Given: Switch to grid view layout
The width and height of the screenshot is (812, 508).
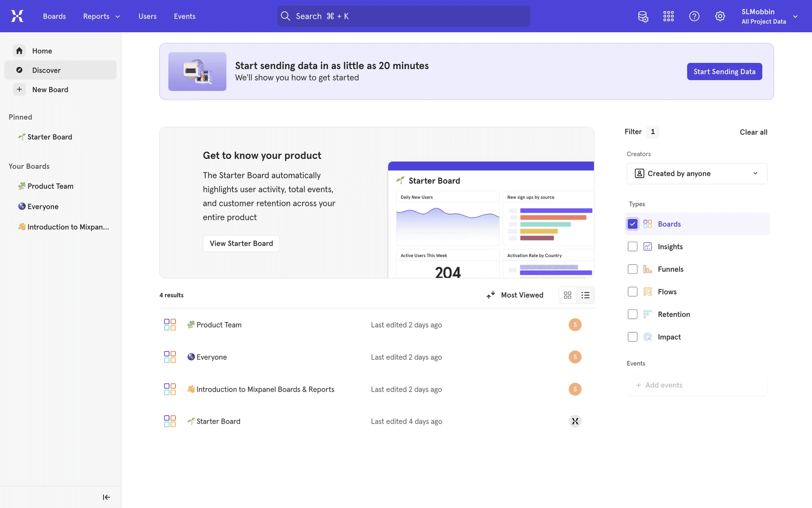Looking at the screenshot, I should pos(568,295).
